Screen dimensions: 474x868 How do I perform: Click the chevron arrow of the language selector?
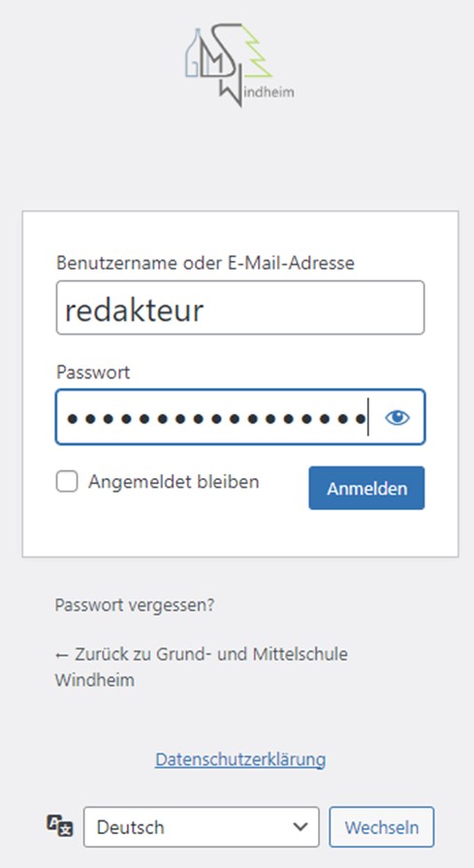point(300,827)
